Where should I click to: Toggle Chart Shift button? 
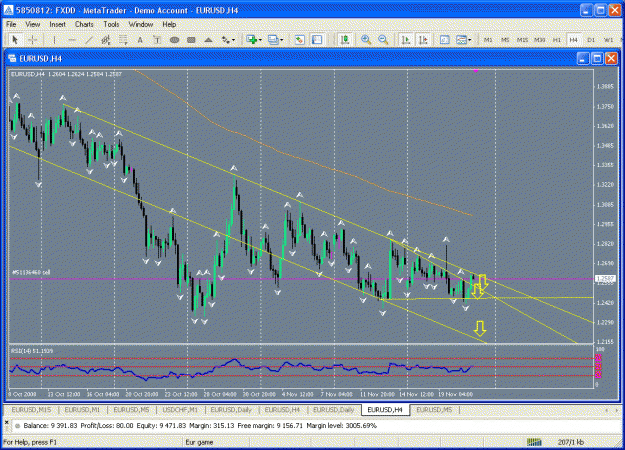point(423,39)
